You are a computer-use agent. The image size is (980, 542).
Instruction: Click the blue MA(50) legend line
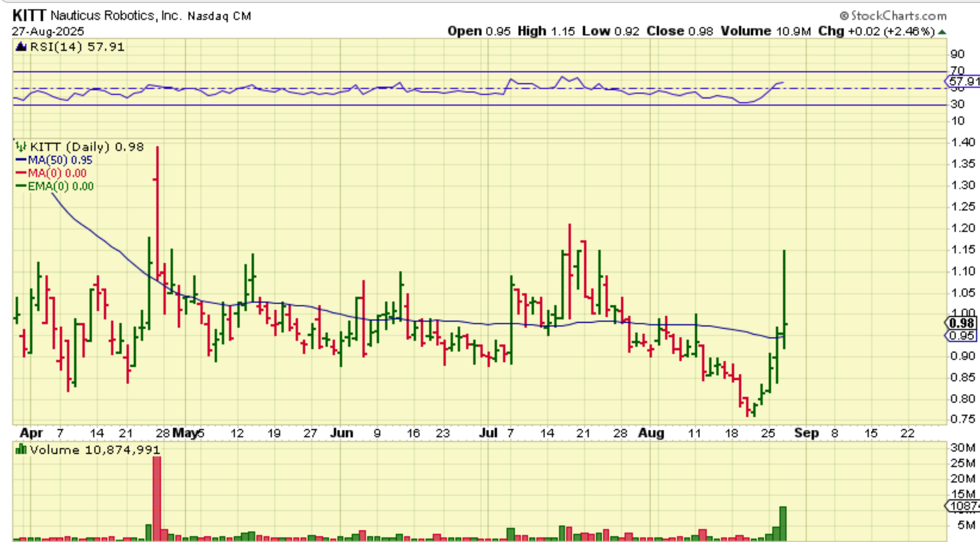pyautogui.click(x=21, y=160)
